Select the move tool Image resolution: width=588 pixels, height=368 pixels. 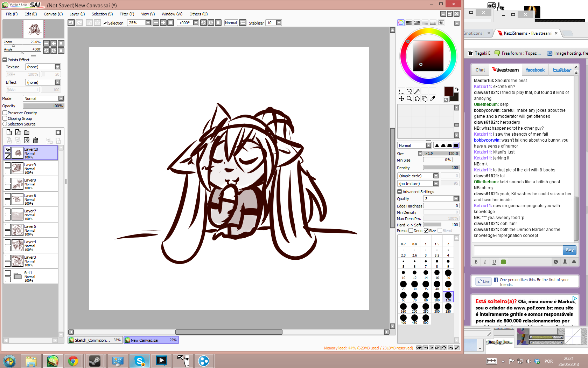[x=402, y=99]
